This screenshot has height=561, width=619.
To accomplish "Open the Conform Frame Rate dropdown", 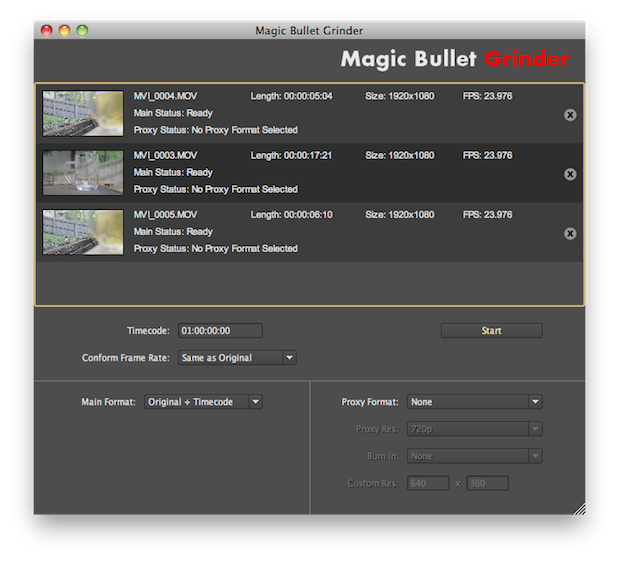I will pyautogui.click(x=237, y=358).
